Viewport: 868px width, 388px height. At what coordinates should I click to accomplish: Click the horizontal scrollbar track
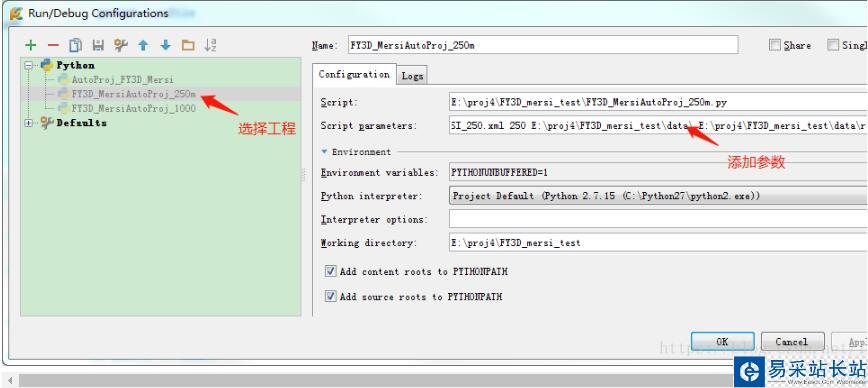[x=376, y=381]
